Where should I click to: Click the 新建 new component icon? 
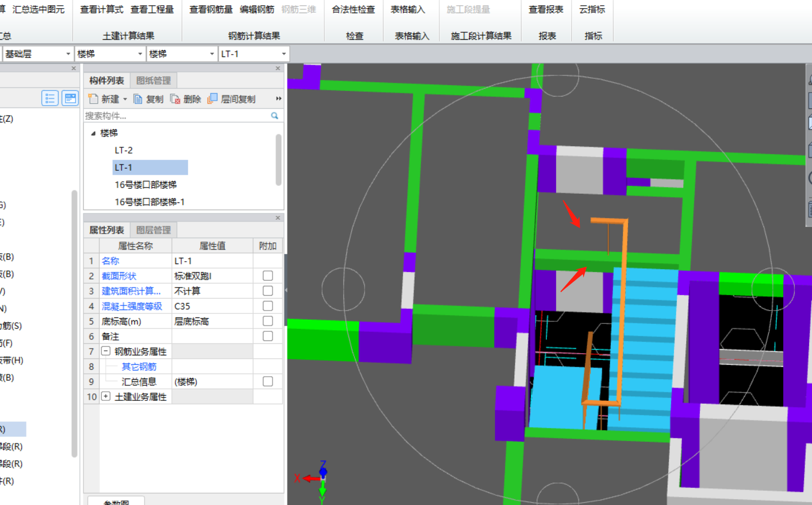(x=93, y=99)
